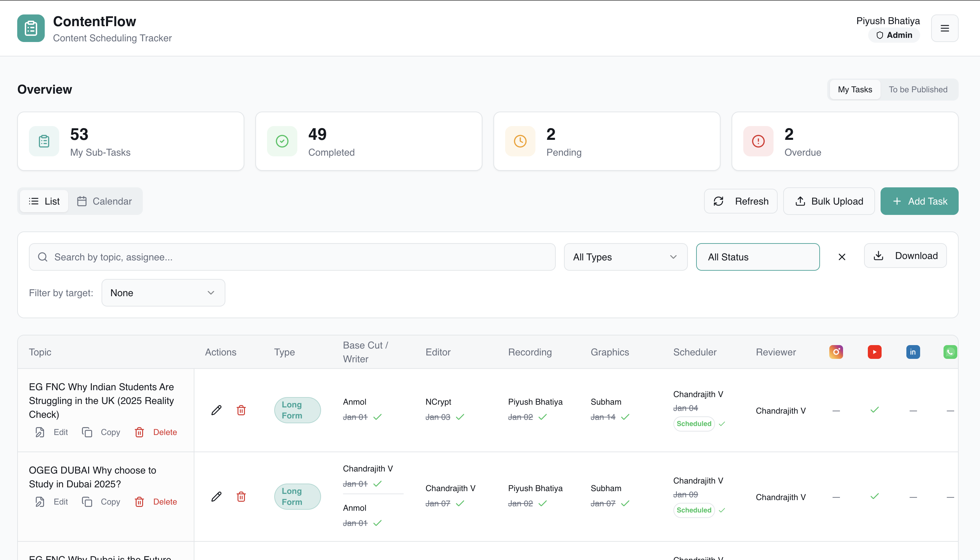
Task: Click the My Sub-Tasks clipboard icon
Action: (x=44, y=141)
